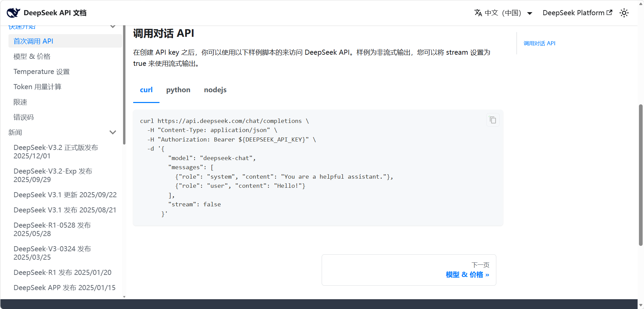Open DeepSeek V3.1 更新 2025/09/22 news

[x=65, y=195]
